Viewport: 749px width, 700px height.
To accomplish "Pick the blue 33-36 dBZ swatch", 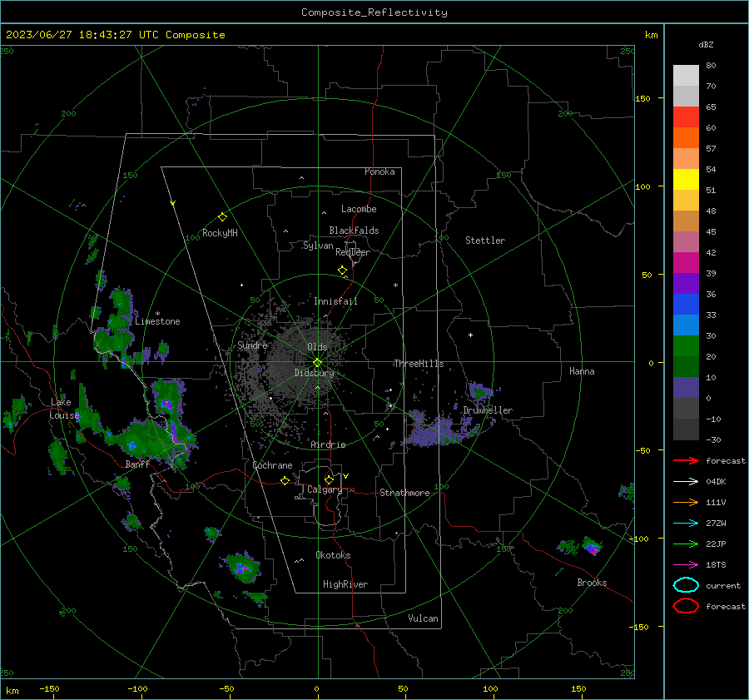I will pyautogui.click(x=686, y=304).
